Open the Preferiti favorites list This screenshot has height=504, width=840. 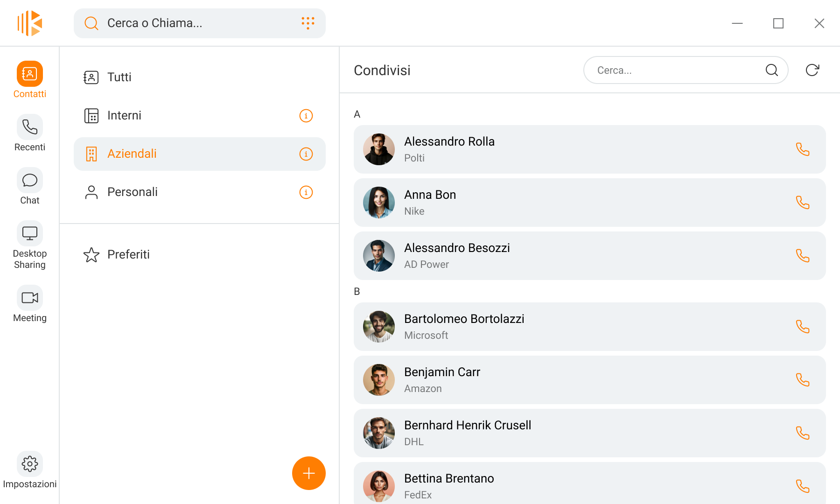(x=128, y=255)
